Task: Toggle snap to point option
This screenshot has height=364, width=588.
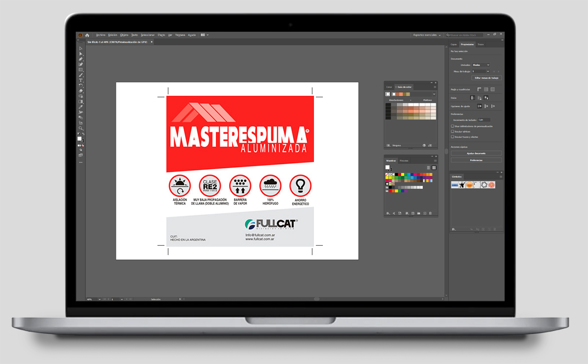Action: tap(479, 106)
